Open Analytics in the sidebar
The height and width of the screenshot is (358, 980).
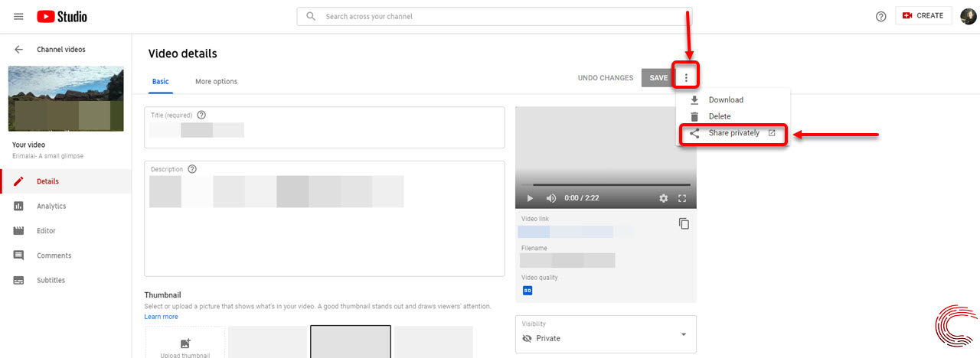(x=66, y=206)
